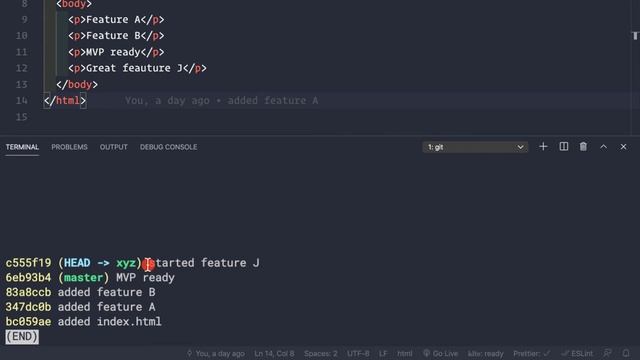Change end of line sequence 'LF'
Viewport: 640px width, 360px height.
tap(383, 353)
